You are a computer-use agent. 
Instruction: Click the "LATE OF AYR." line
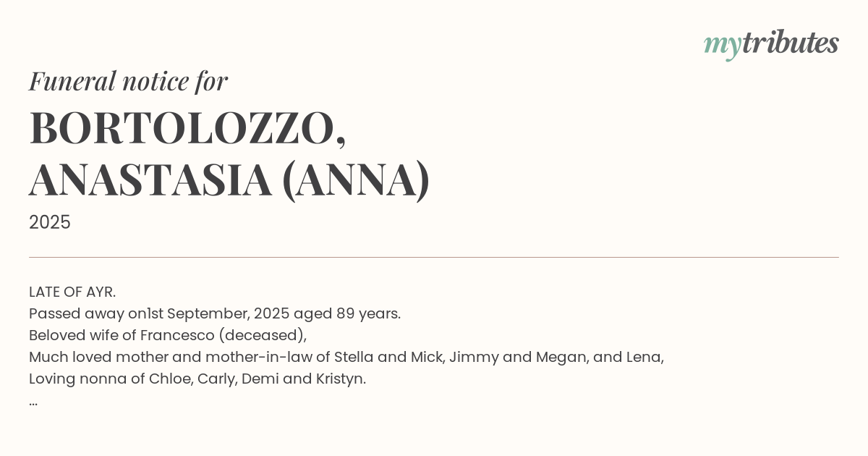point(72,292)
